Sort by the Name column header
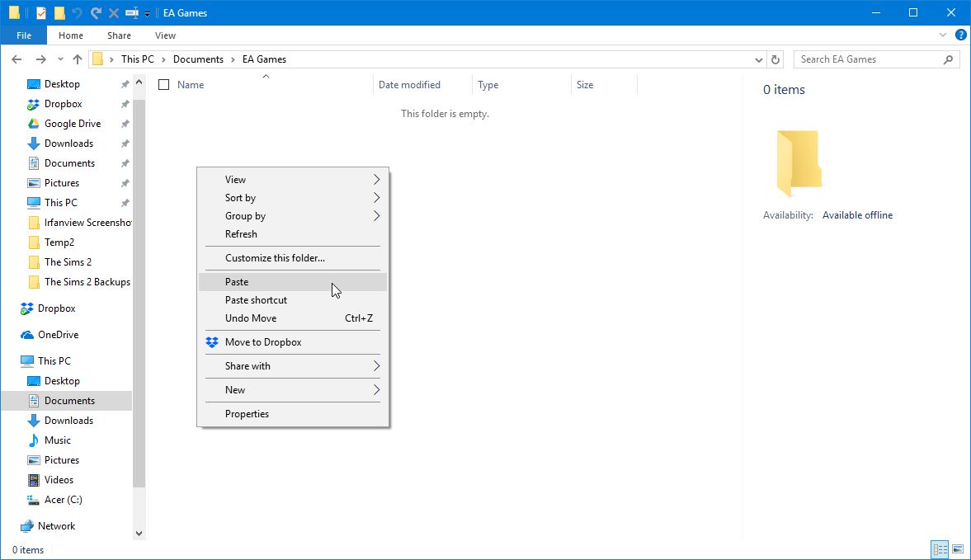 point(190,85)
